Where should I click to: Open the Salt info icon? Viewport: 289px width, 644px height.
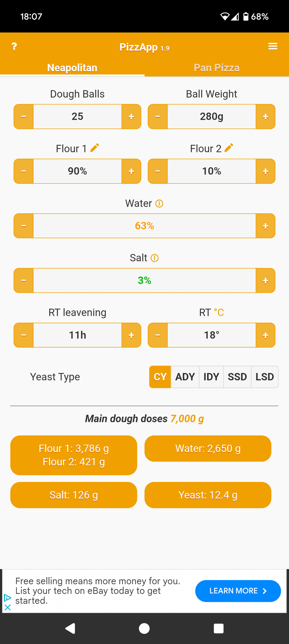pos(155,258)
